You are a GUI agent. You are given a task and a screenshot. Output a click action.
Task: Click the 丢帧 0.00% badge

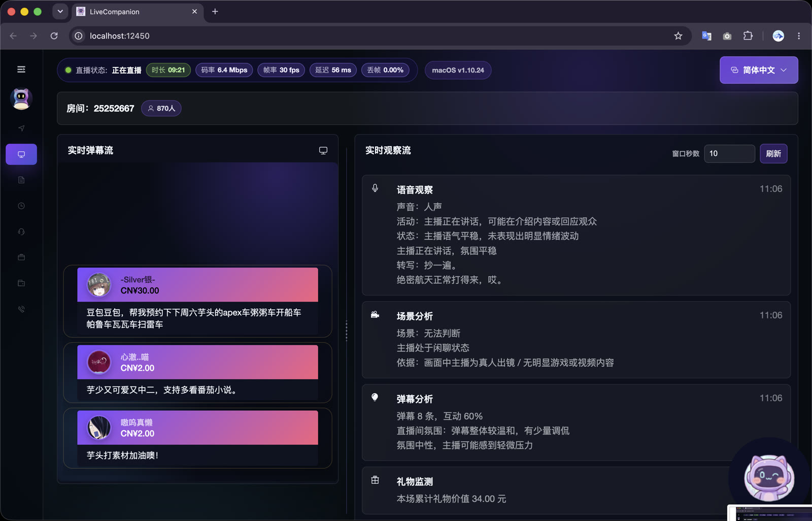[x=385, y=70]
